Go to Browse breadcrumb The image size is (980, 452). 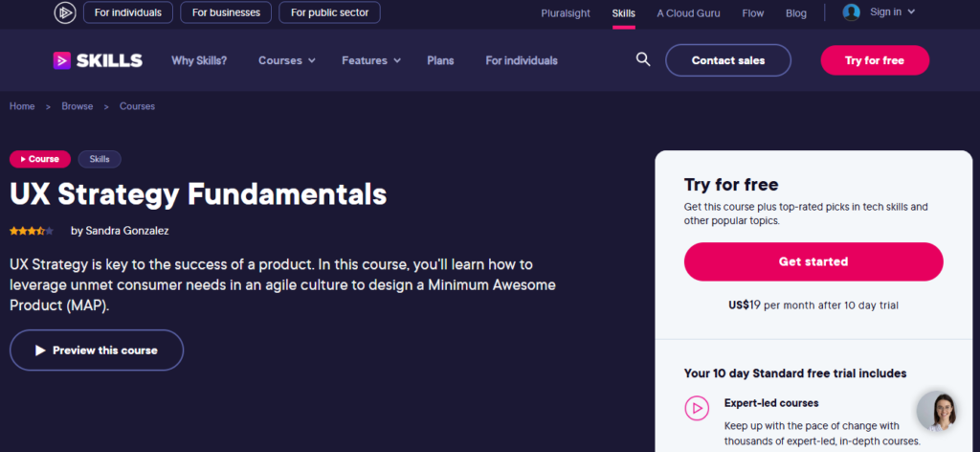click(x=78, y=106)
